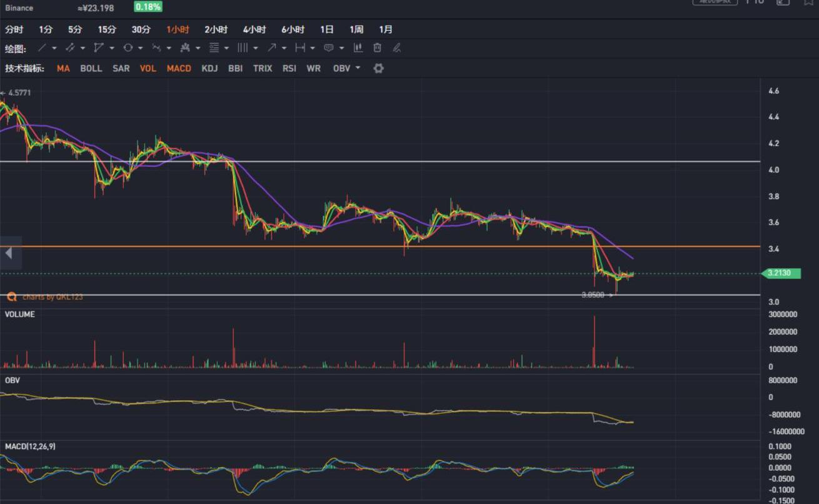The image size is (819, 504).
Task: Open indicator settings gear icon
Action: 378,69
